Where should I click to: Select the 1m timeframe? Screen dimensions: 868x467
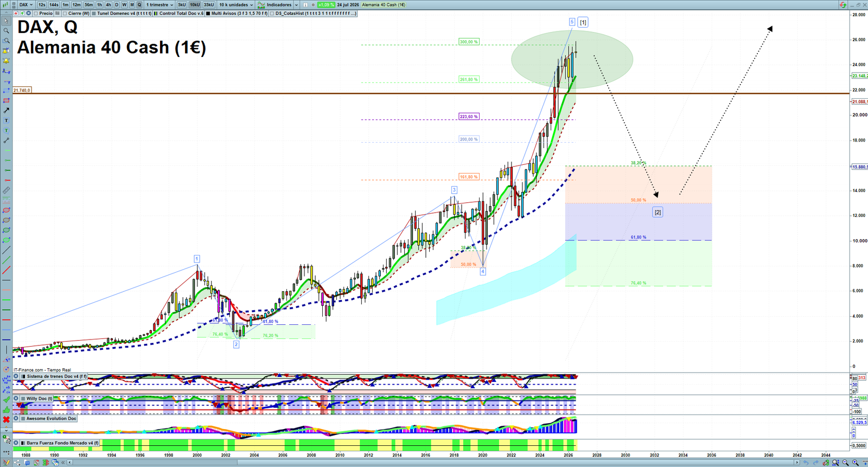[x=65, y=5]
